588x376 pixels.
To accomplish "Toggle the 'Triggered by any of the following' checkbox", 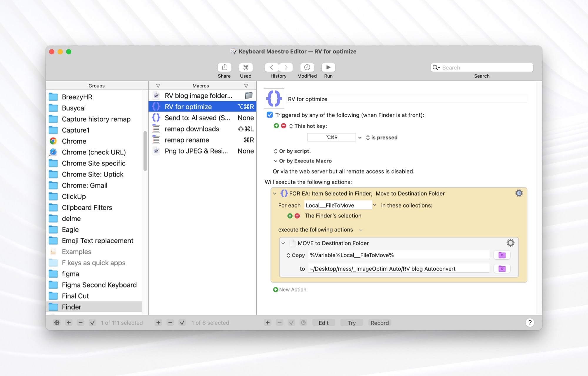I will point(270,115).
